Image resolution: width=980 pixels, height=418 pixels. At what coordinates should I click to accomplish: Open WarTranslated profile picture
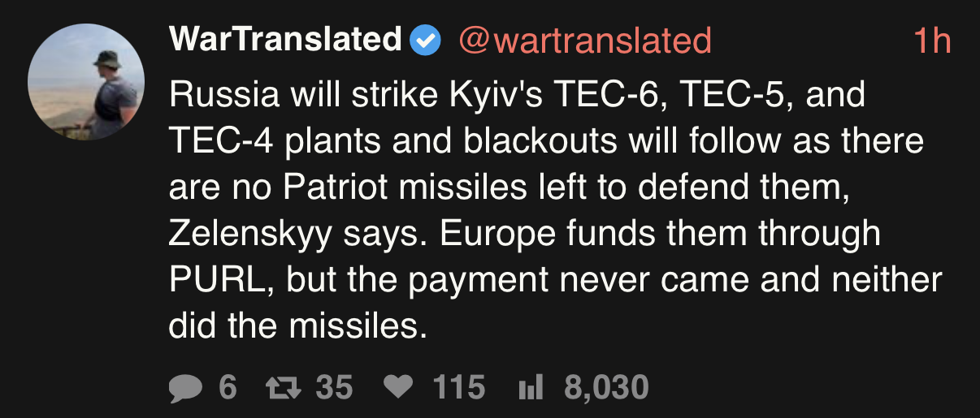coord(86,82)
